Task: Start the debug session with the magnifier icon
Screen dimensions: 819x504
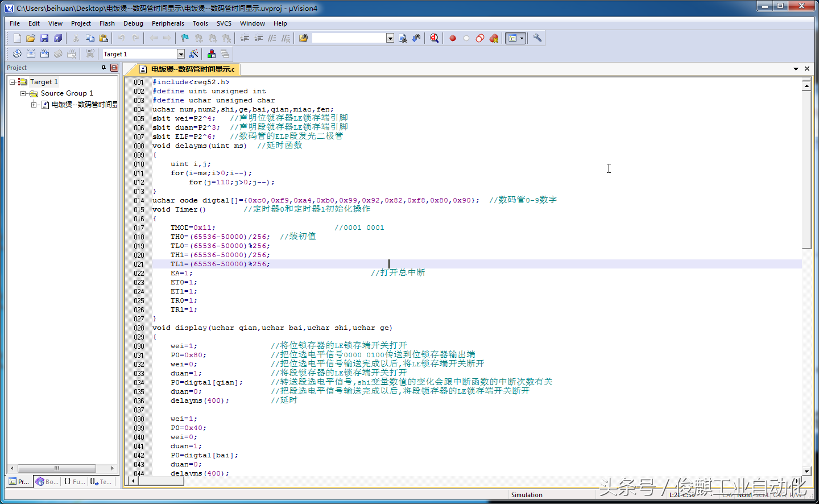Action: pos(434,38)
